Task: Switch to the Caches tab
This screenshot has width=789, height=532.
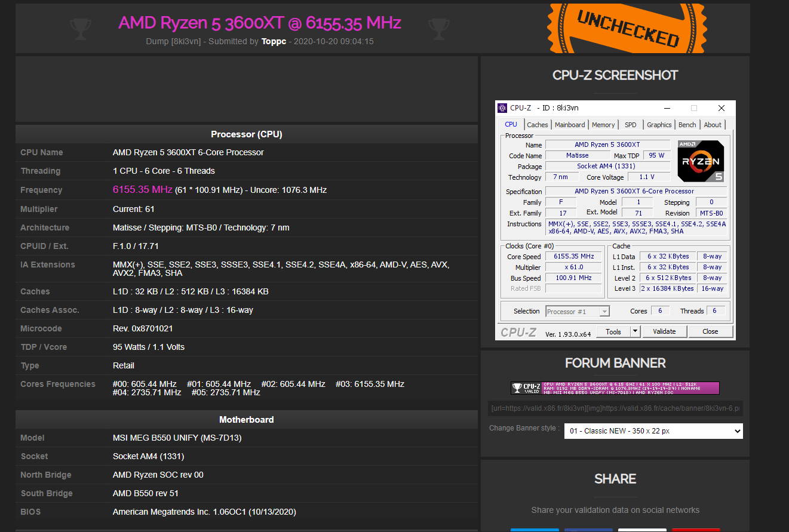Action: 537,125
